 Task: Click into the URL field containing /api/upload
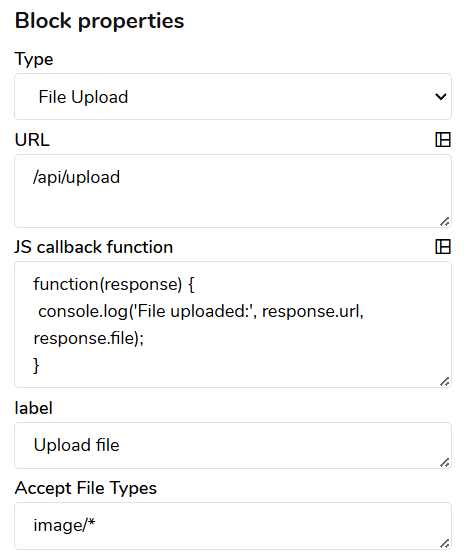(x=233, y=191)
